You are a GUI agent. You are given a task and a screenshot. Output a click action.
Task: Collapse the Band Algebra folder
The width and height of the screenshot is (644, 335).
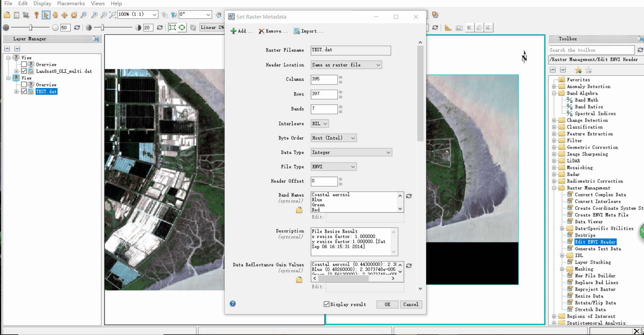(554, 93)
